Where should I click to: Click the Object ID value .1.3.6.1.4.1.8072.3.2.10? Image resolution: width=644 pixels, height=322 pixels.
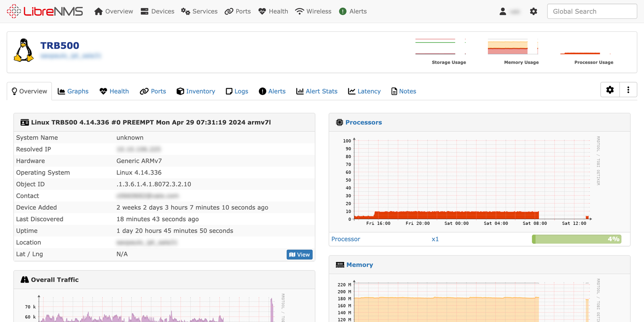154,184
